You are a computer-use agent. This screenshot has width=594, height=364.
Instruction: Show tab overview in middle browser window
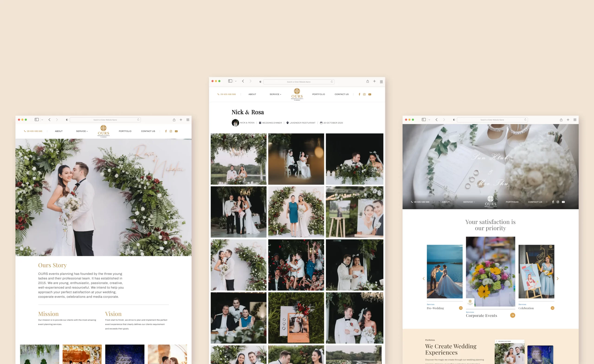click(381, 82)
